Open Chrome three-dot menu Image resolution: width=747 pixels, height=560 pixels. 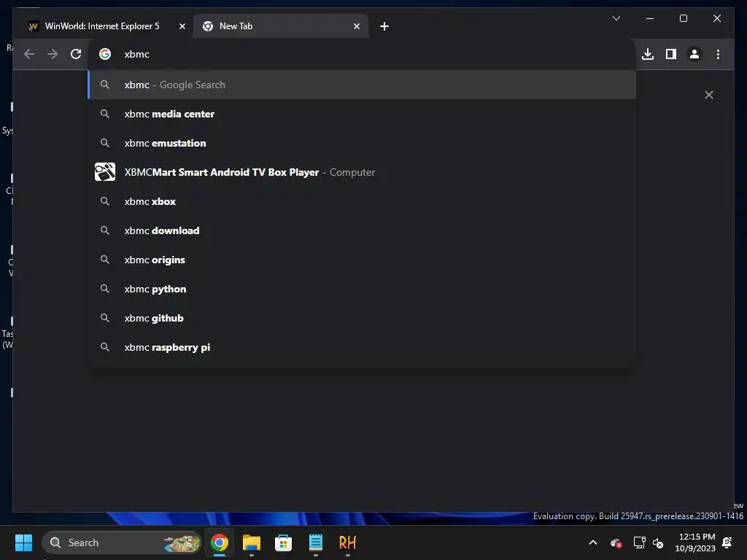pos(718,54)
